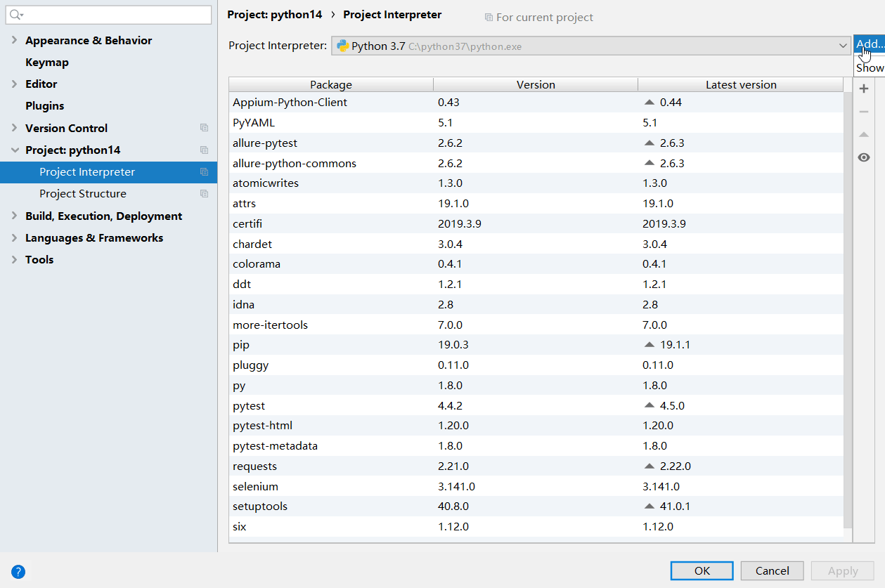Click the copy icon beside Version Control
This screenshot has height=588, width=885.
204,128
